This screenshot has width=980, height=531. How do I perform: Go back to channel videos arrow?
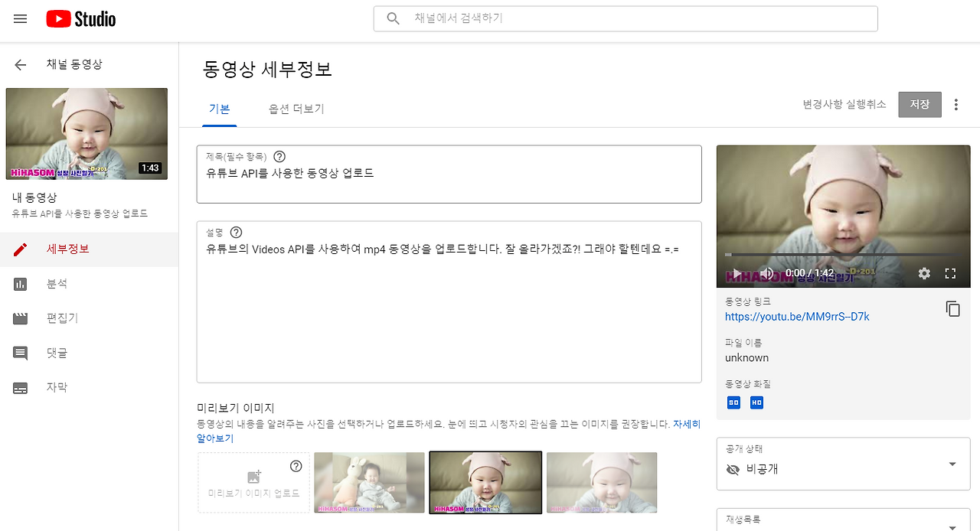pyautogui.click(x=21, y=65)
